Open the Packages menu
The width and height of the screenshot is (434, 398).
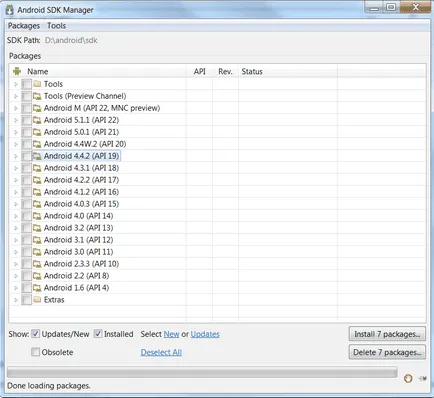(24, 26)
